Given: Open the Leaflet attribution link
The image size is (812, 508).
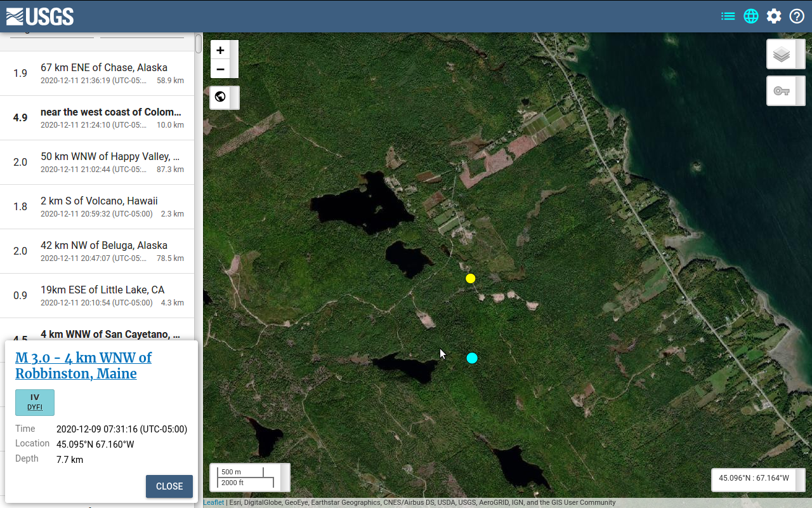Looking at the screenshot, I should [x=214, y=502].
